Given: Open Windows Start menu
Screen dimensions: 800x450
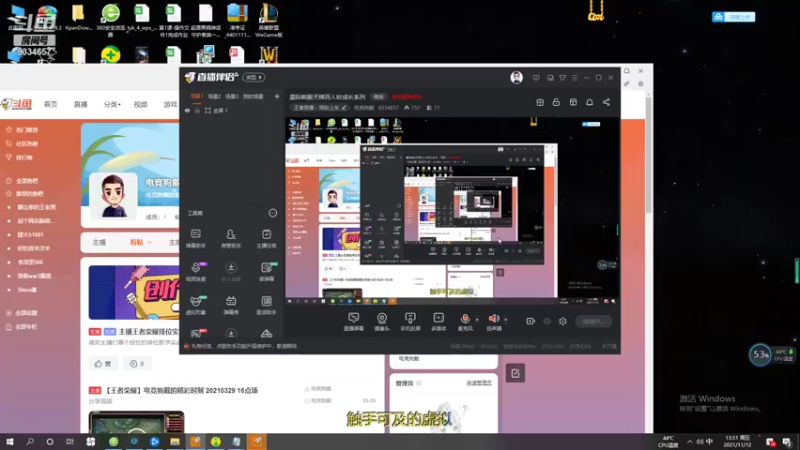Looking at the screenshot, I should point(9,441).
